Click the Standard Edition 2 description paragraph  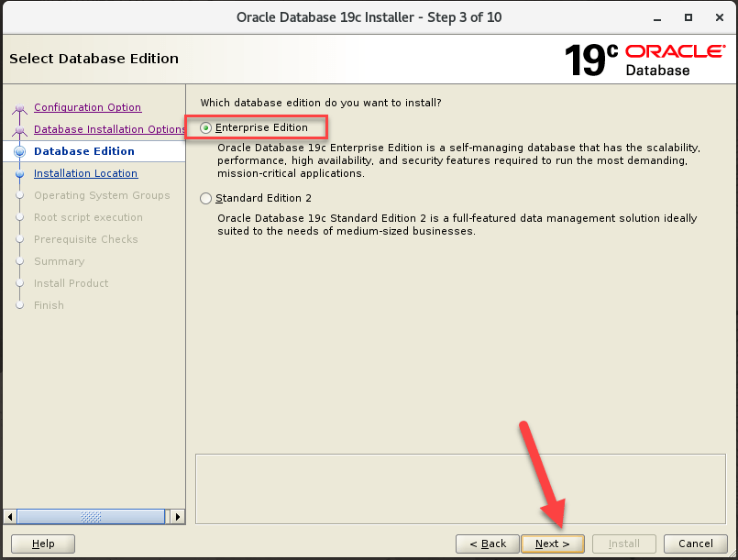[457, 225]
